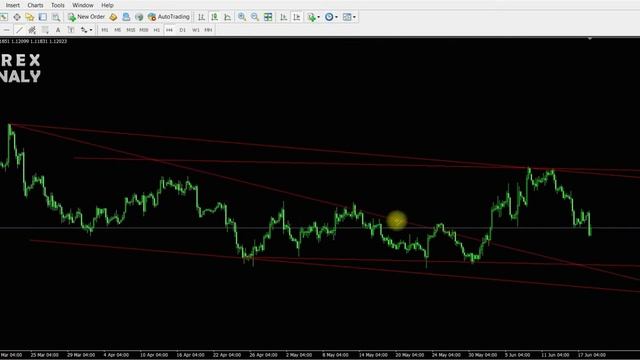Click the '14 May 04:00' time label

coord(373,355)
